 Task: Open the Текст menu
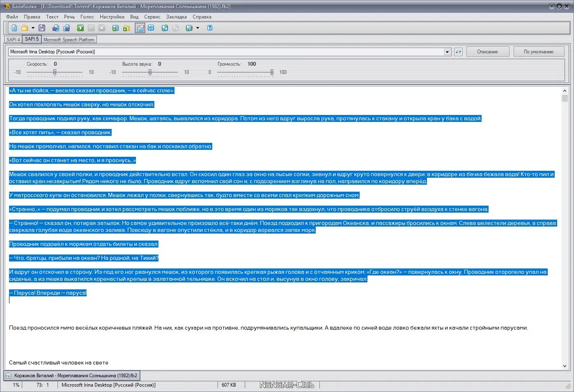click(52, 17)
